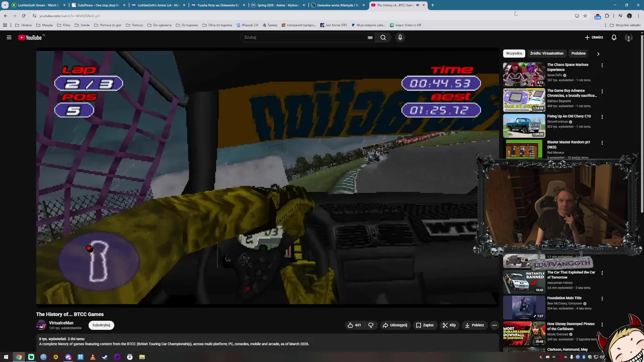Go back in browser history
The image size is (644, 362).
tap(6, 16)
